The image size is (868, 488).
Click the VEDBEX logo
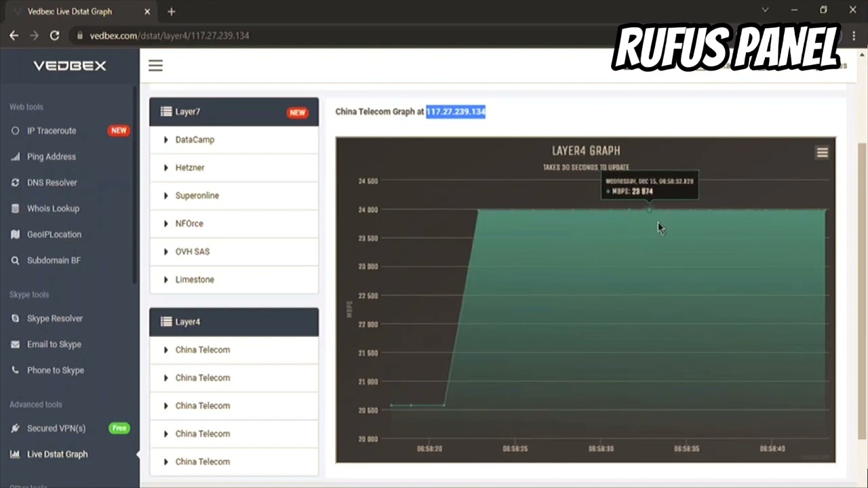(70, 66)
